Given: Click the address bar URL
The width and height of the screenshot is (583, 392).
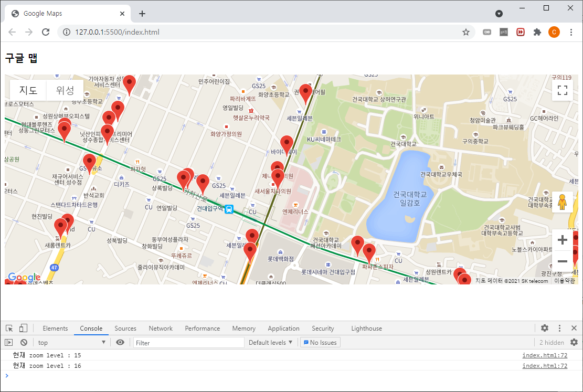Looking at the screenshot, I should pyautogui.click(x=117, y=32).
